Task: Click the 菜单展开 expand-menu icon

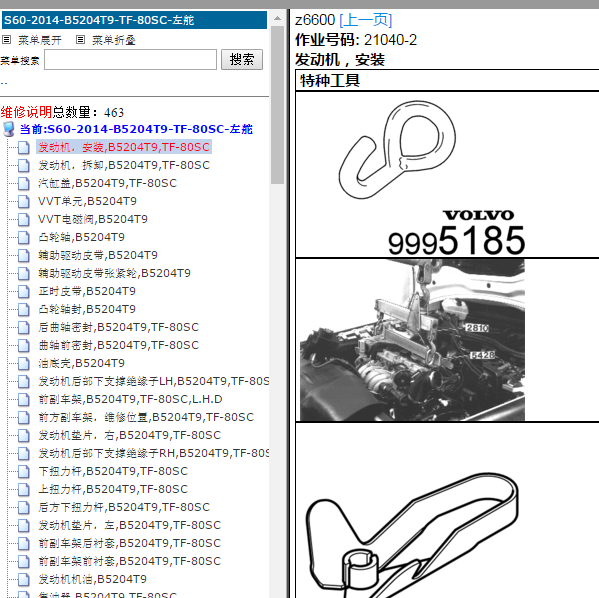Action: pos(6,39)
